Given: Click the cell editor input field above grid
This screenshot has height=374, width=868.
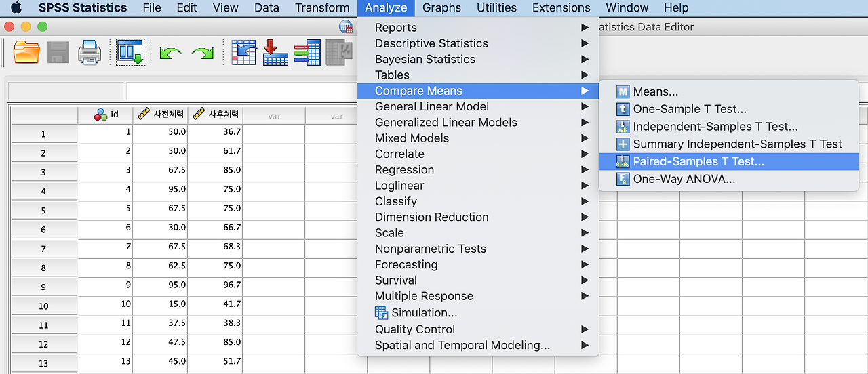Looking at the screenshot, I should (x=241, y=91).
